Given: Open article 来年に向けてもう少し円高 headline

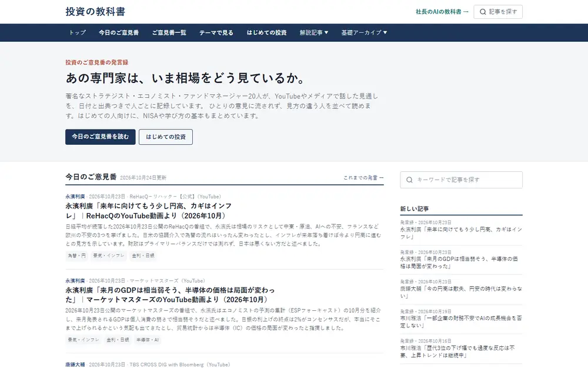Looking at the screenshot, I should point(149,211).
